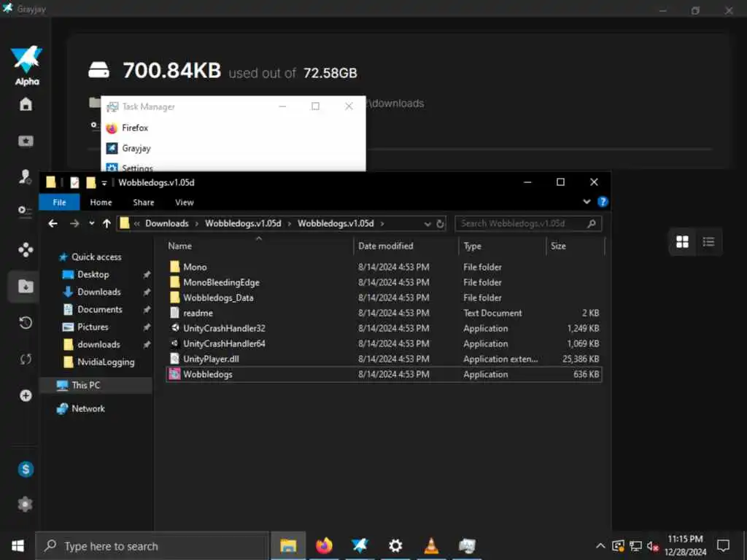The width and height of the screenshot is (747, 560).
Task: Open Grayjay Buy dollar icon
Action: (26, 470)
